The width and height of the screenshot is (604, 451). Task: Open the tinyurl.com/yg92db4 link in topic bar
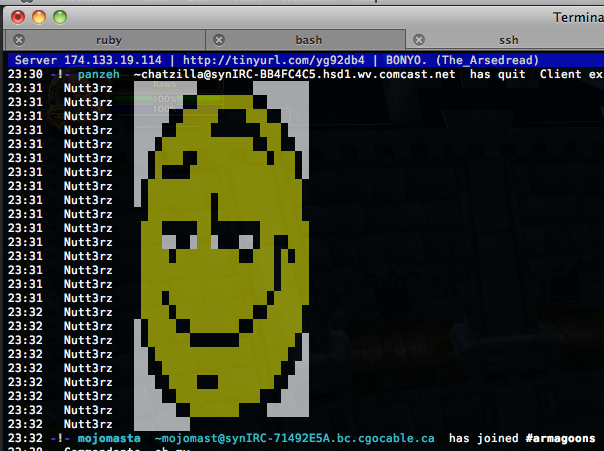click(273, 60)
